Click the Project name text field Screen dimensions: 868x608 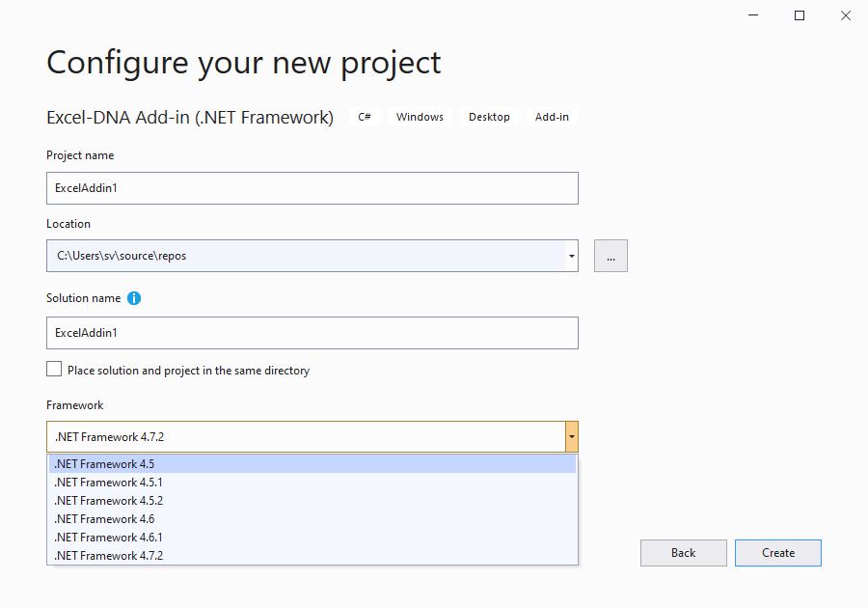[312, 188]
